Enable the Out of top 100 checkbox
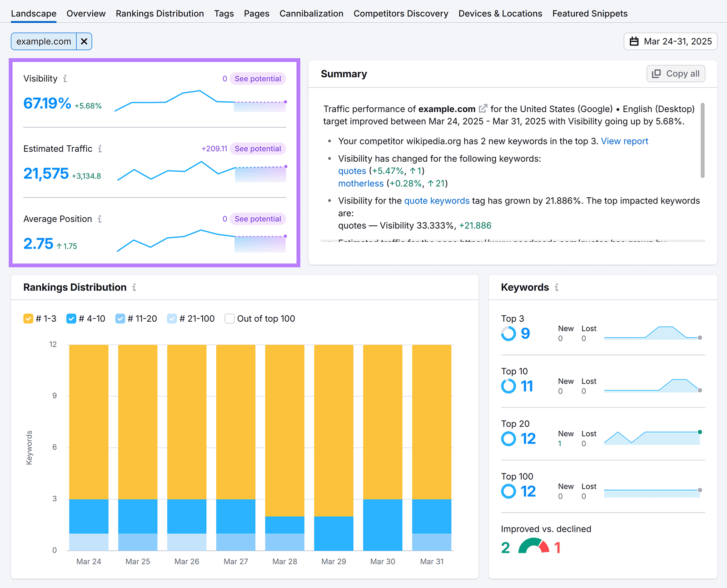Viewport: 727px width, 588px height. [229, 319]
